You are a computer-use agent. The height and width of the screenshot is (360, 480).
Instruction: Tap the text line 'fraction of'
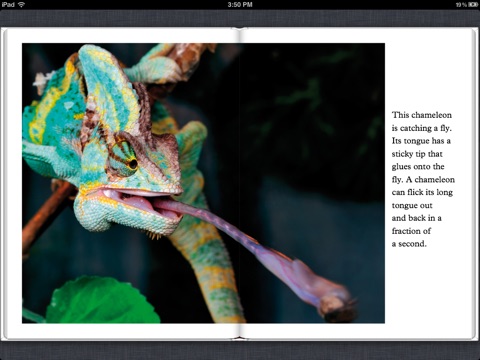(411, 231)
